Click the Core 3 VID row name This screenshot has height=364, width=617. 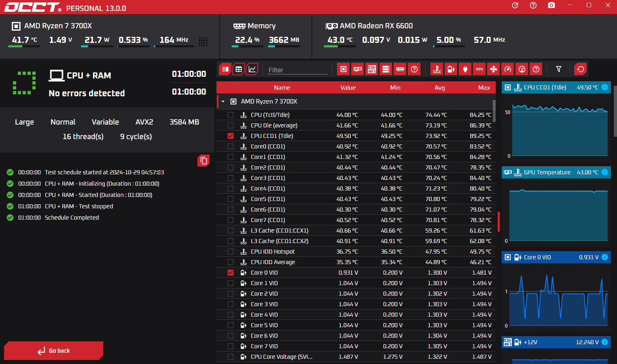(x=264, y=304)
